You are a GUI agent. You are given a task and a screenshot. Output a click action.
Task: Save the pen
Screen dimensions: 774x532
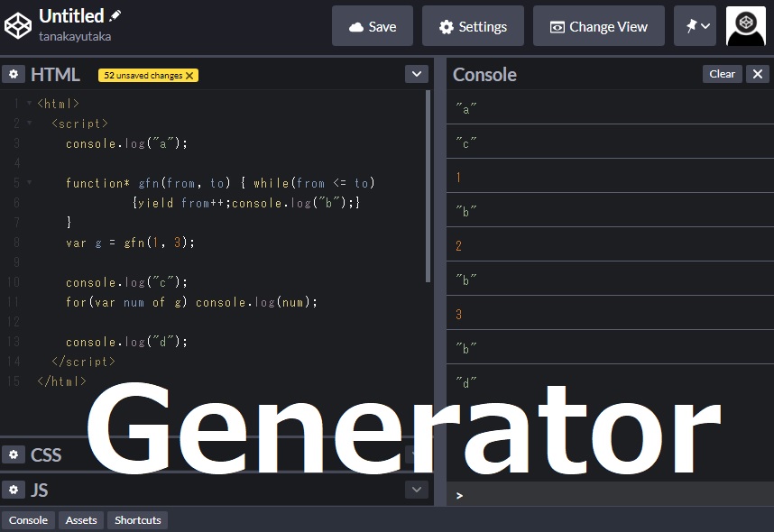pyautogui.click(x=372, y=25)
